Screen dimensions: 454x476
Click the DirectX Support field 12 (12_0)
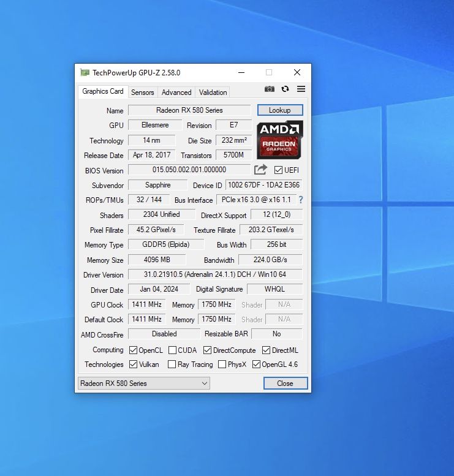click(x=277, y=214)
